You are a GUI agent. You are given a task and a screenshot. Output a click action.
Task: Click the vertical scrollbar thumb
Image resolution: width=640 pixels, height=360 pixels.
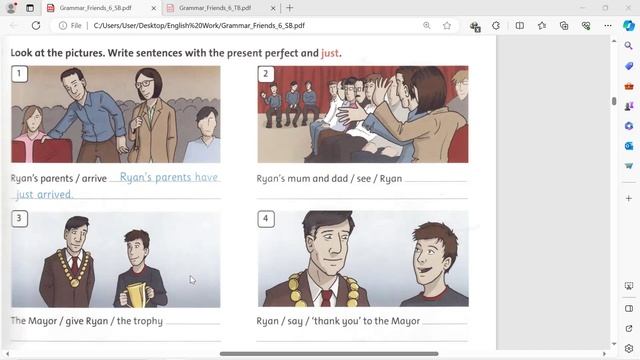coord(614,101)
